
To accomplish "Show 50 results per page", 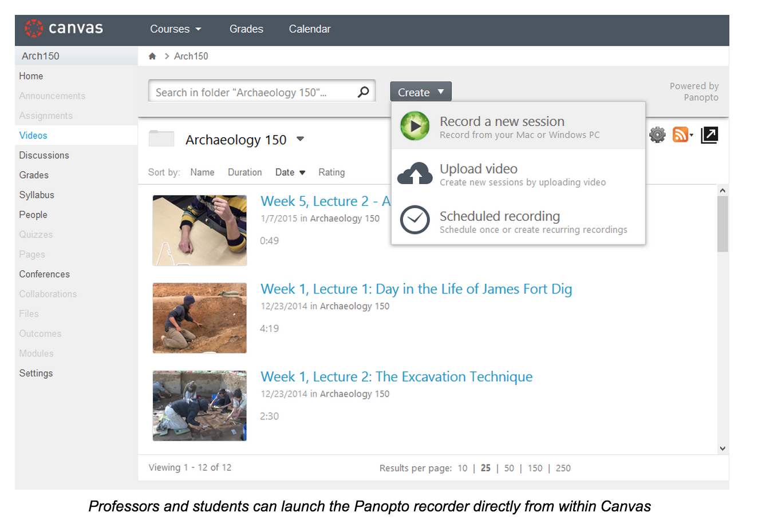I will tap(509, 468).
